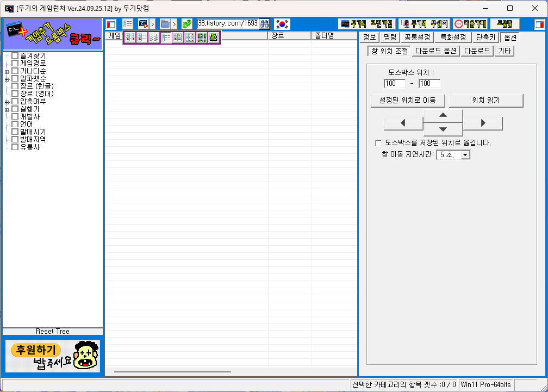Click the green dragon toolbar icon
Viewport: 548px width, 392px height.
tap(187, 24)
